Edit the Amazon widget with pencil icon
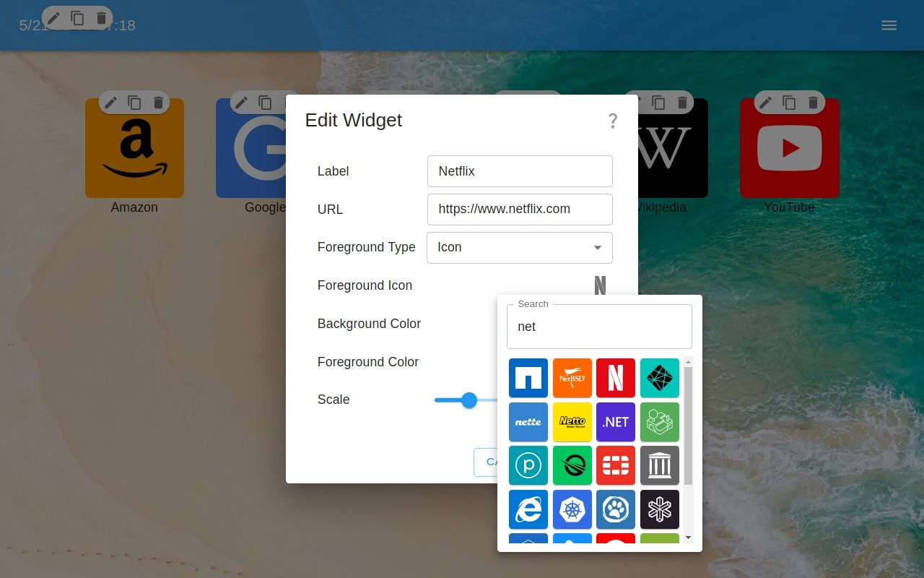The width and height of the screenshot is (924, 578). 110,103
